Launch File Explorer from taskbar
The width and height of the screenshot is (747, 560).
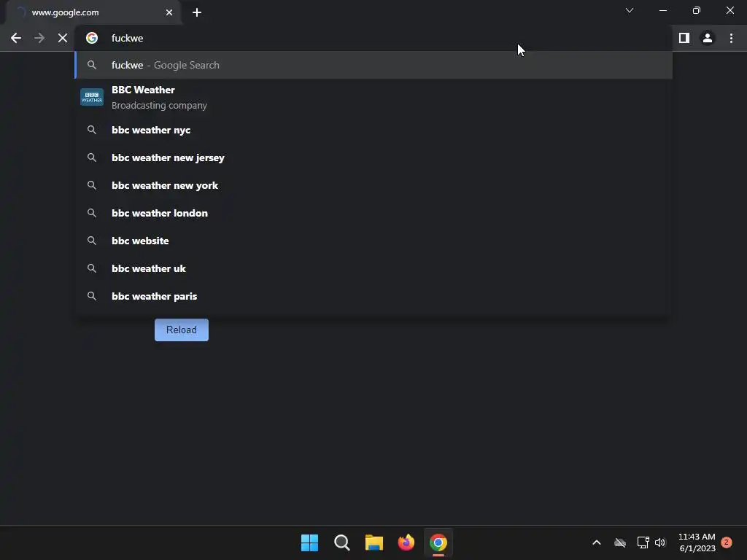pyautogui.click(x=374, y=542)
